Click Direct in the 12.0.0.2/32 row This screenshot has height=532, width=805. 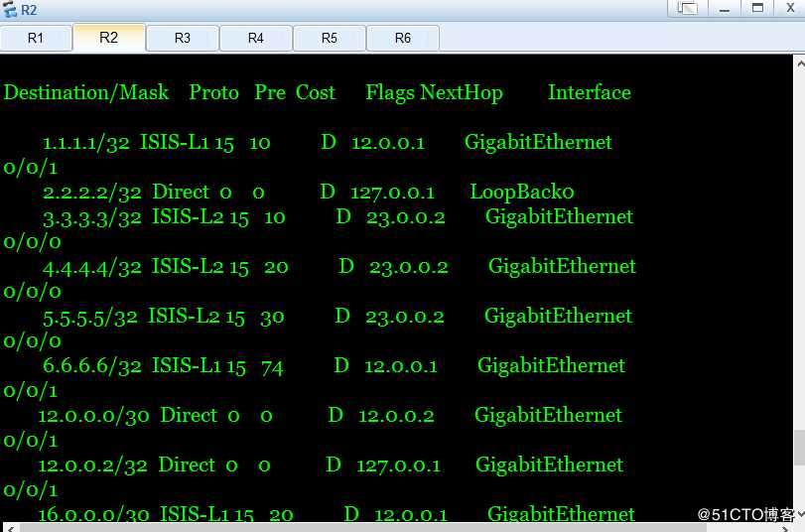pyautogui.click(x=188, y=465)
